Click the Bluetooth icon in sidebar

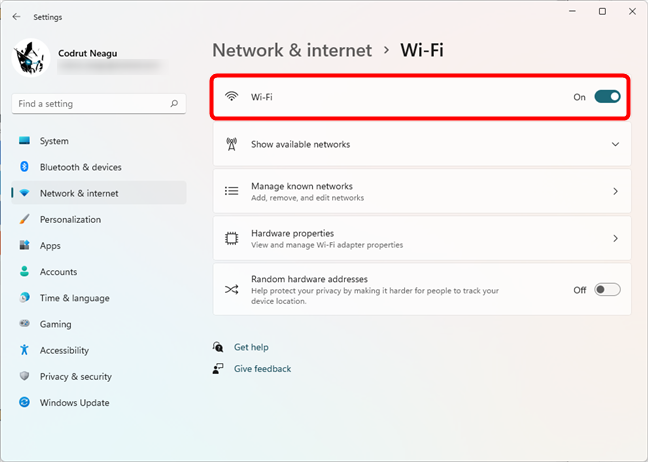[24, 167]
